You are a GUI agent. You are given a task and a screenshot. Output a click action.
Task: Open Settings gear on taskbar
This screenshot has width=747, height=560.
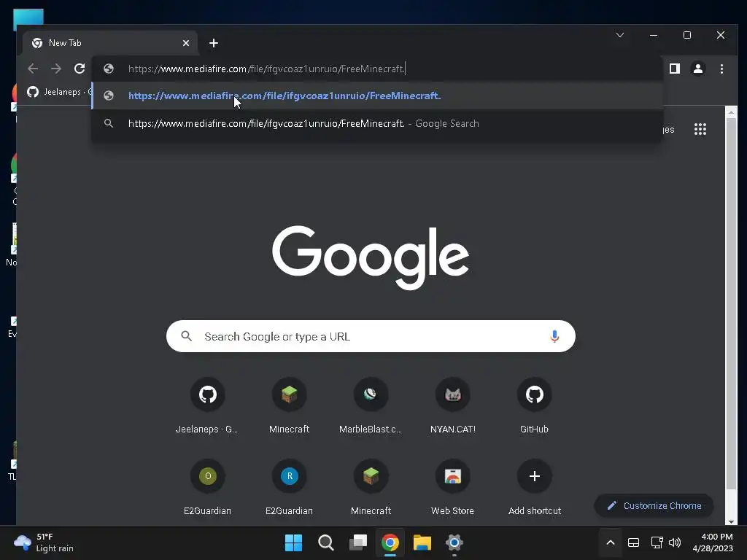pos(454,542)
